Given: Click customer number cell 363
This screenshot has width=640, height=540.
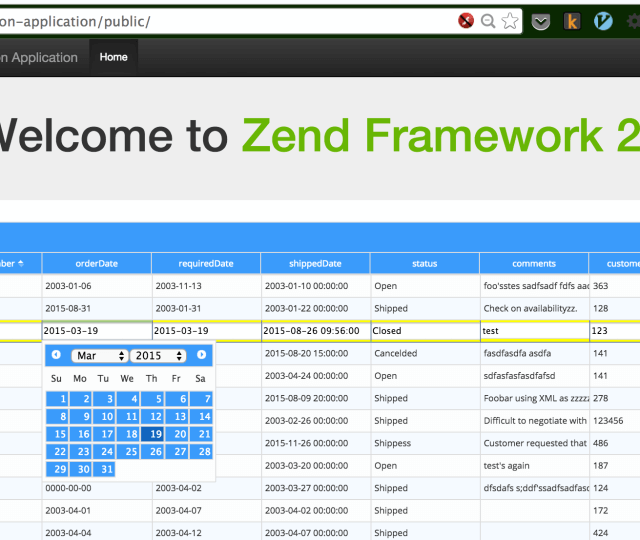Looking at the screenshot, I should (615, 286).
